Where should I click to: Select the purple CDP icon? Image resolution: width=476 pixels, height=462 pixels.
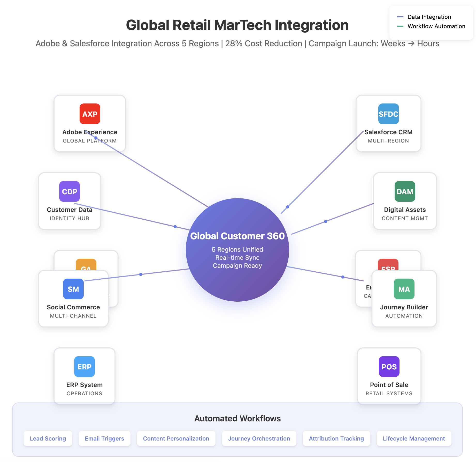[x=70, y=191]
